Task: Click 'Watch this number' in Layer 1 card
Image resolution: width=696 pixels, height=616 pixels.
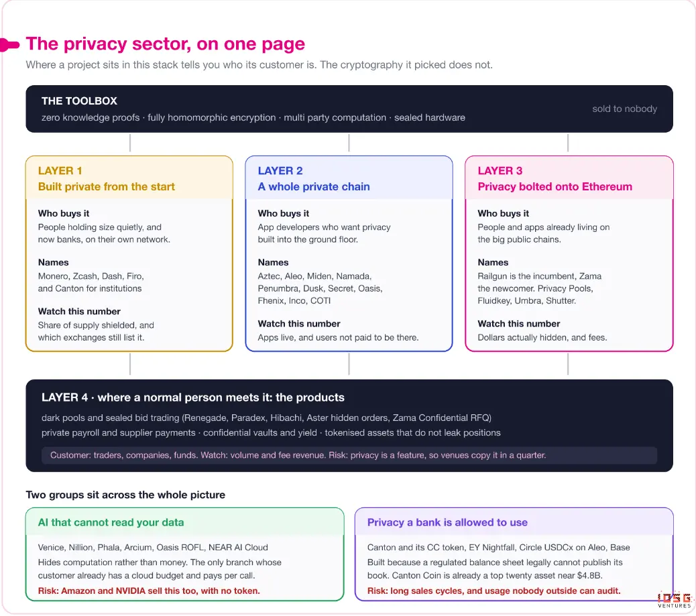Action: 79,312
